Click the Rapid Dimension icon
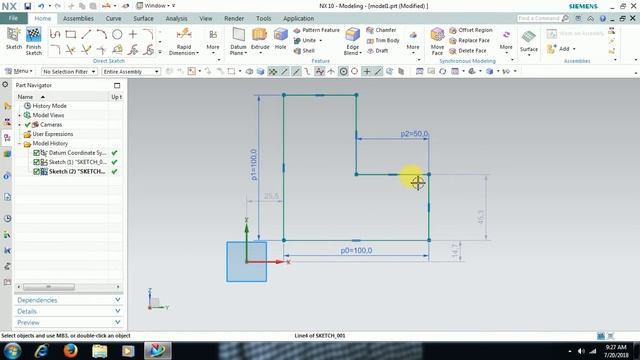The image size is (640, 360). click(184, 35)
